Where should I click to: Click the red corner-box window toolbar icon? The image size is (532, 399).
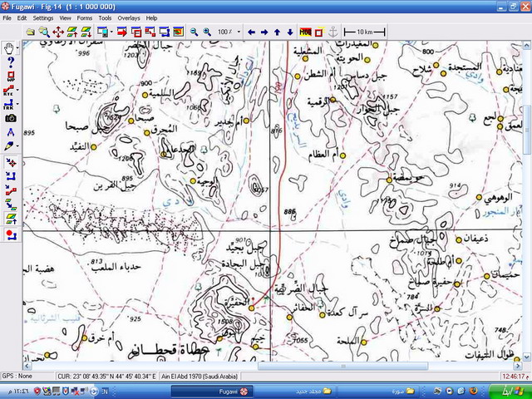[x=150, y=32]
